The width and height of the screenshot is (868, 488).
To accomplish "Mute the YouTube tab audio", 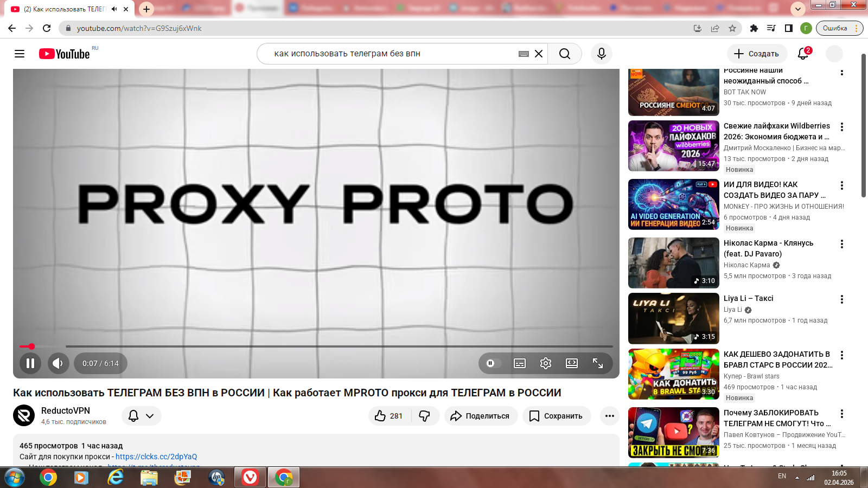I will (x=114, y=9).
